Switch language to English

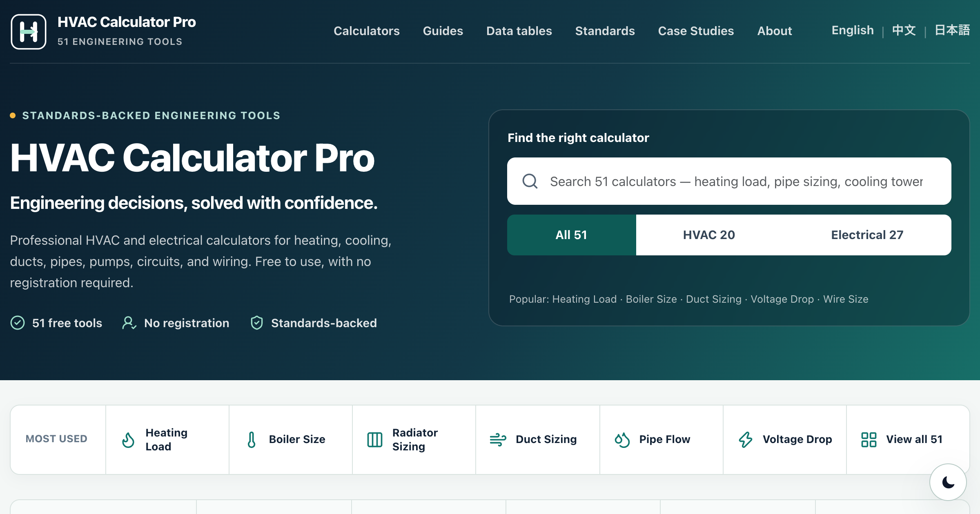(x=853, y=30)
